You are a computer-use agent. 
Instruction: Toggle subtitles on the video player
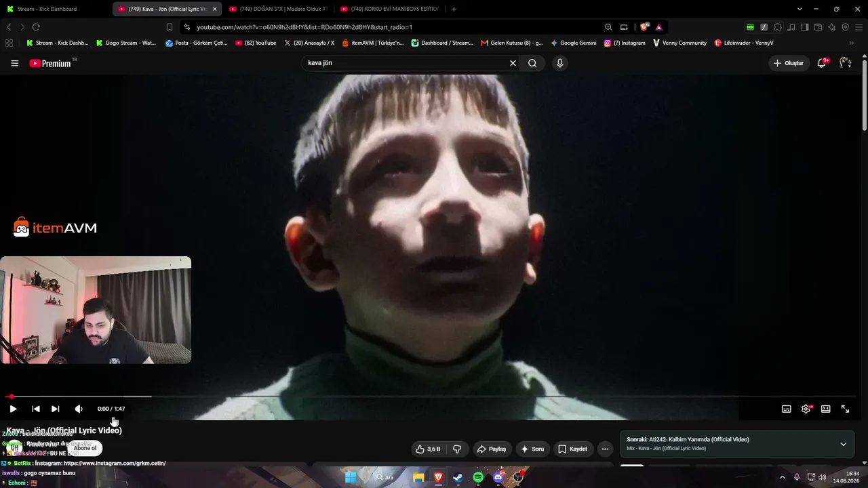point(787,409)
